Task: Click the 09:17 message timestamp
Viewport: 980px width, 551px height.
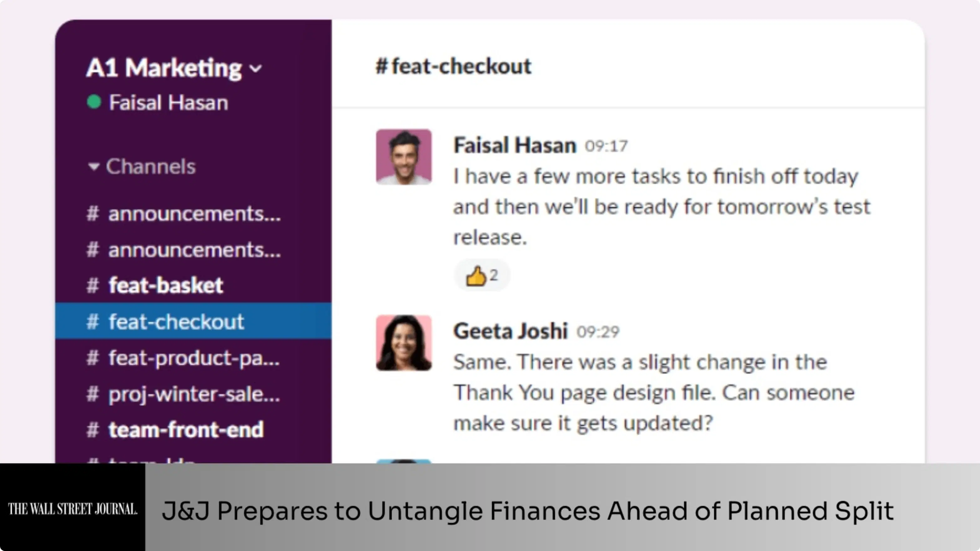Action: [605, 145]
